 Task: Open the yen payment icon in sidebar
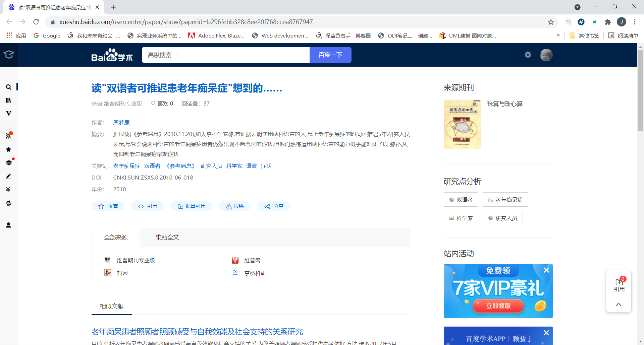[x=9, y=190]
